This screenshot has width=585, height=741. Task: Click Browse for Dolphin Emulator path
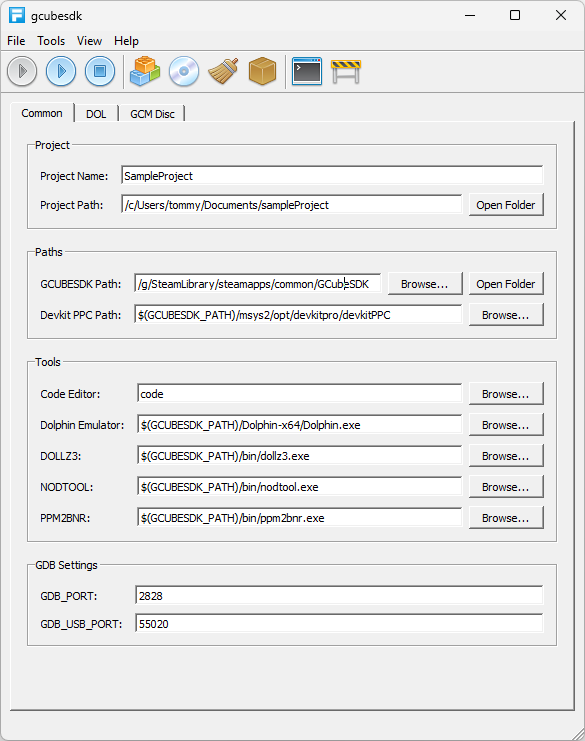(x=506, y=425)
